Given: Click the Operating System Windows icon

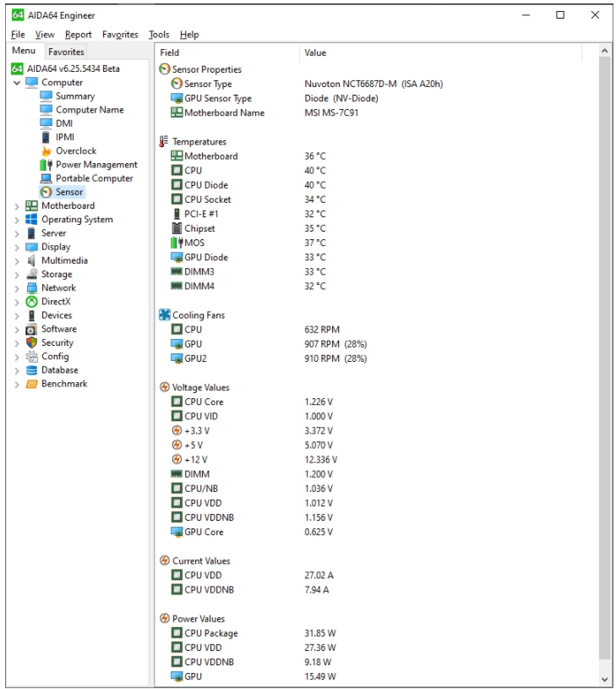Looking at the screenshot, I should (x=31, y=219).
